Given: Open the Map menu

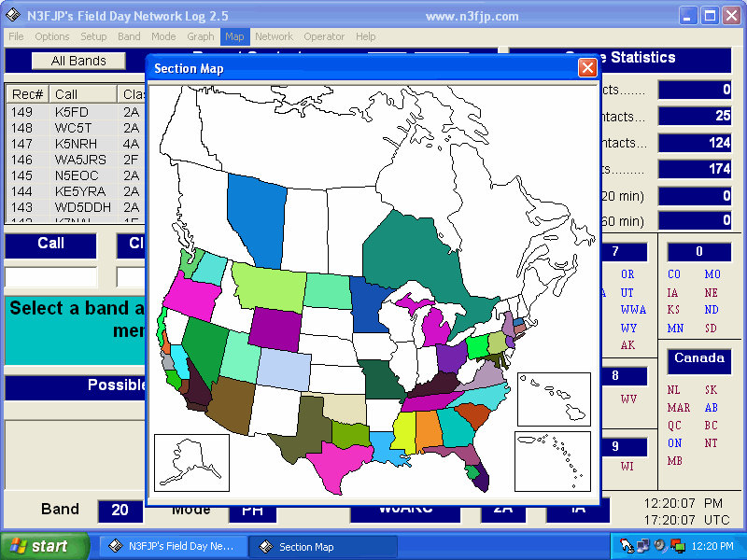Looking at the screenshot, I should (x=234, y=36).
